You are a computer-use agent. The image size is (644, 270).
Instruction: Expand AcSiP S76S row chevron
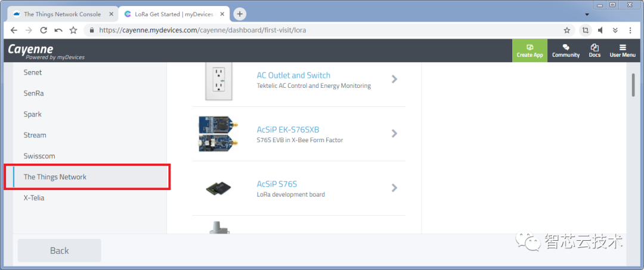pos(394,188)
